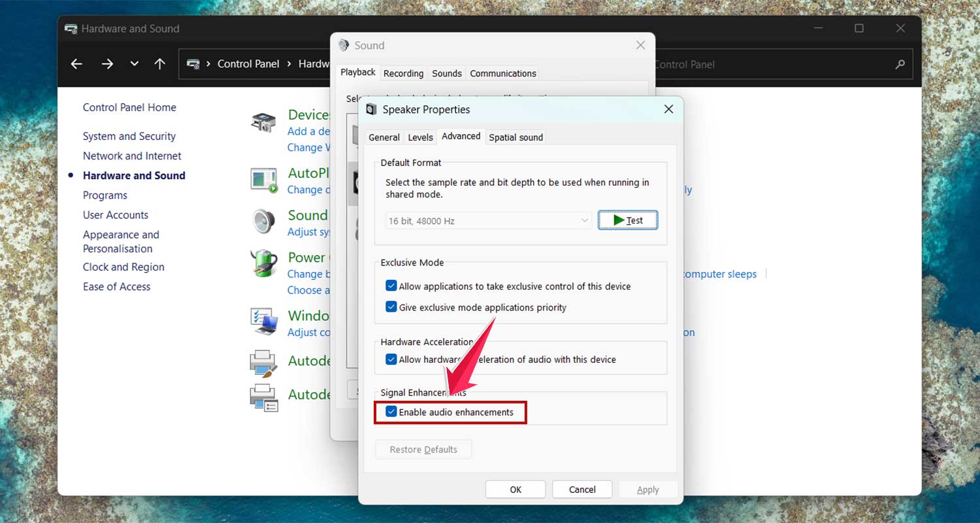Switch to the Recording tab

point(403,73)
